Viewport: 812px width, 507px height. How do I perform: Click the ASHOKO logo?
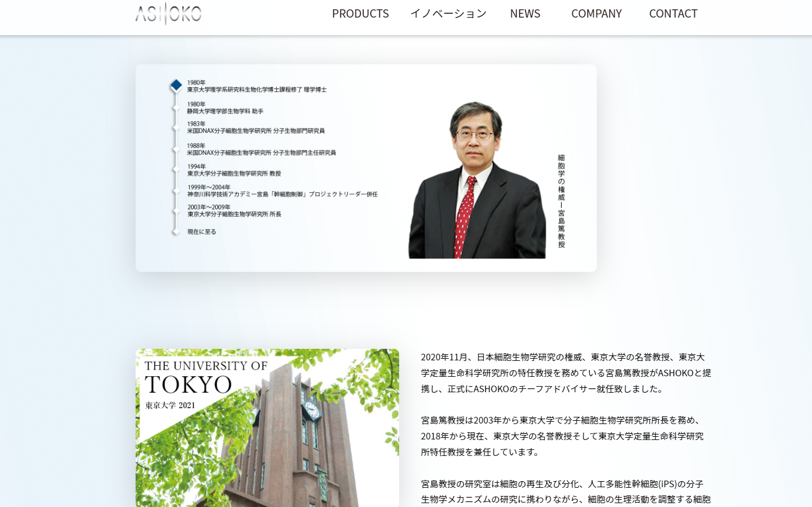(169, 14)
